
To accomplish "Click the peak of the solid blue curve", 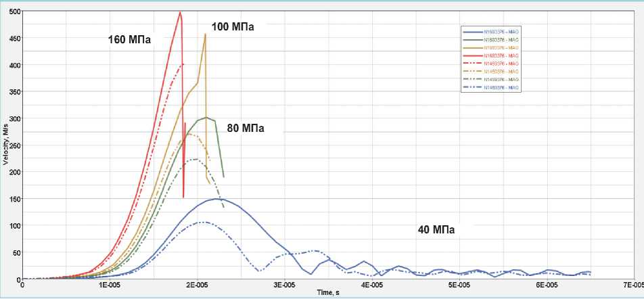I will [x=216, y=199].
